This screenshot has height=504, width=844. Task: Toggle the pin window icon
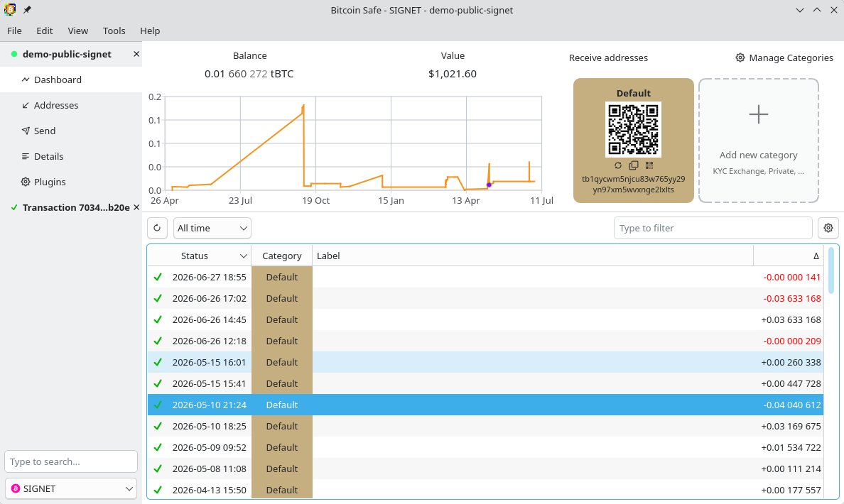click(27, 10)
